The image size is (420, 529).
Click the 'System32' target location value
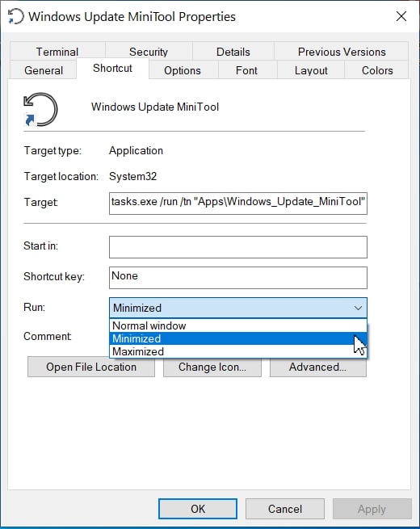coord(133,176)
